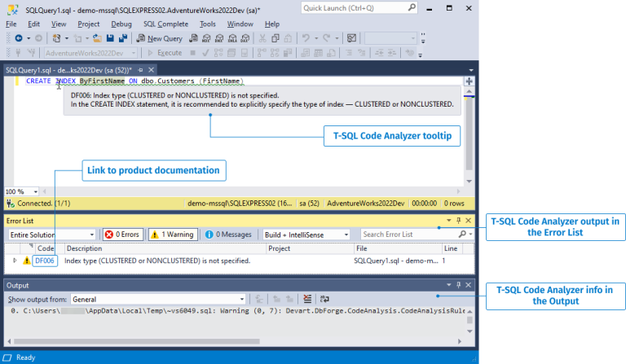Screen dimensions: 626x364
Task: Toggle the pin on the SQLQuery1.sql tab
Action: [x=140, y=70]
